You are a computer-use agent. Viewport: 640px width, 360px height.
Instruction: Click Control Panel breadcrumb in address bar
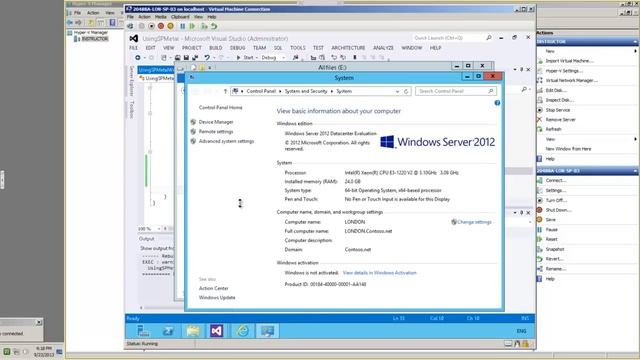(261, 91)
